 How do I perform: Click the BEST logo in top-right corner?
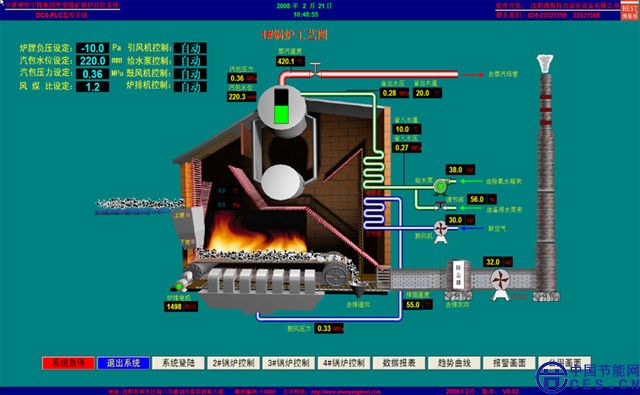[630, 10]
